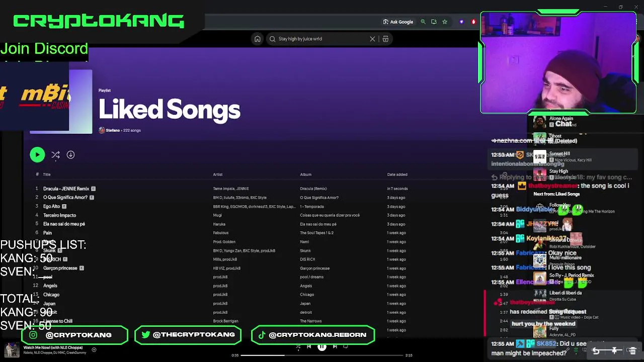Add current song to Liked Songs
644x362 pixels.
94,350
